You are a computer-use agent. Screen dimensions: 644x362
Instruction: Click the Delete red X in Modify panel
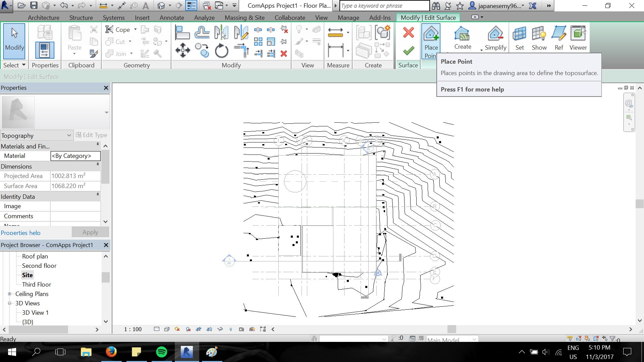pos(284,54)
